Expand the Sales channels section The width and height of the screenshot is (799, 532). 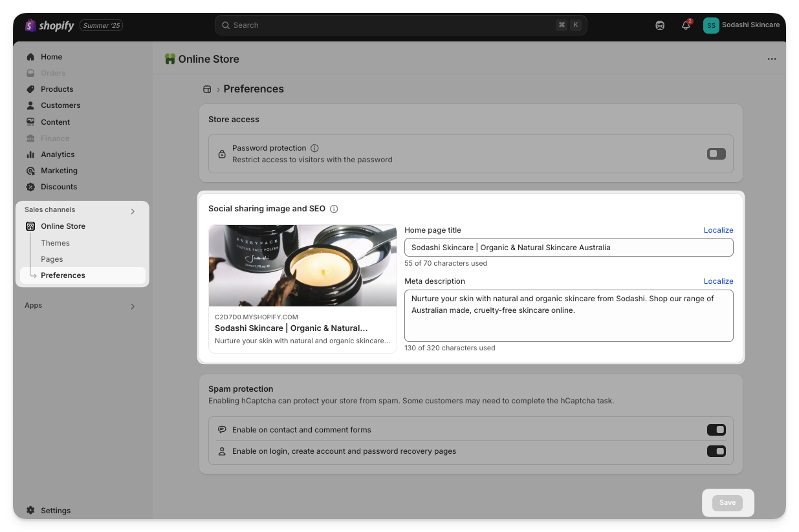(133, 211)
